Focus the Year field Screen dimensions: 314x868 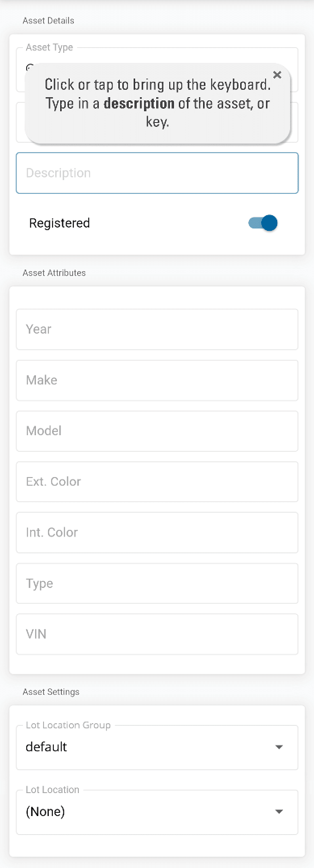[157, 329]
